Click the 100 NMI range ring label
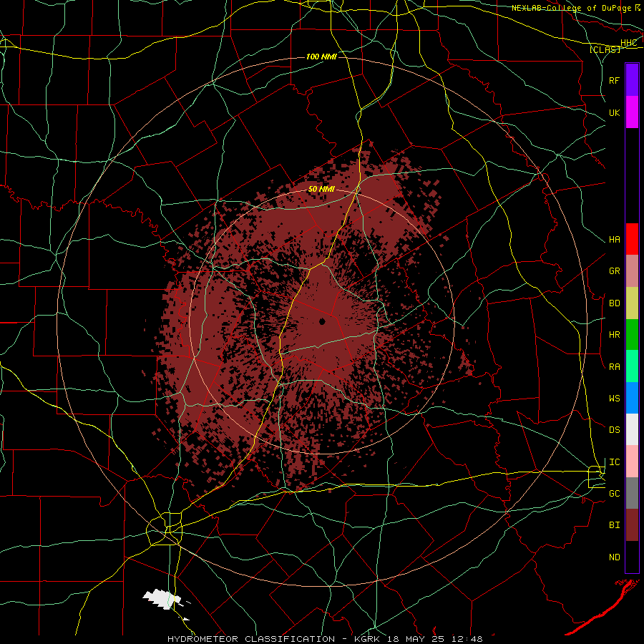The width and height of the screenshot is (644, 644). tap(321, 57)
